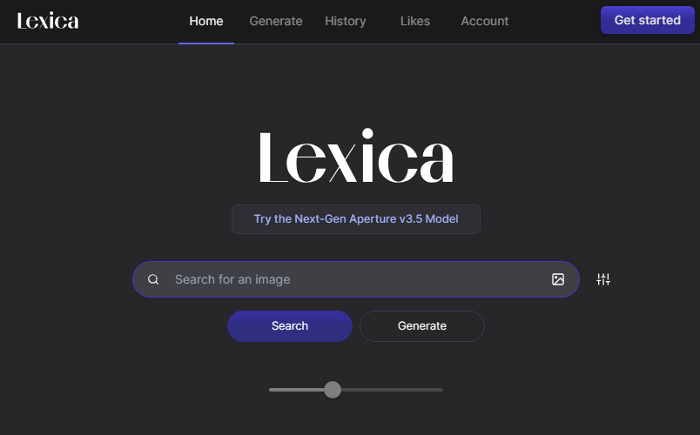The image size is (700, 435).
Task: Click the far right end of the slider track
Action: [441, 390]
